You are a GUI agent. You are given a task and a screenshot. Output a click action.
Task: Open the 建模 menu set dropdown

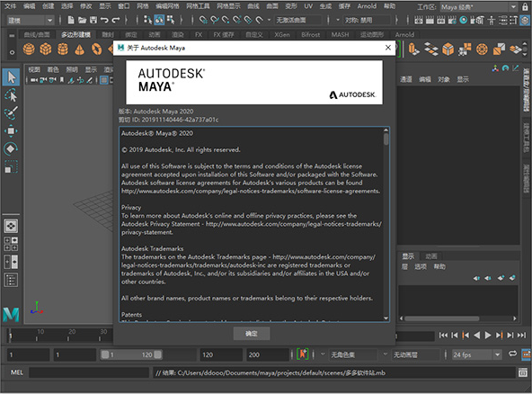point(31,21)
